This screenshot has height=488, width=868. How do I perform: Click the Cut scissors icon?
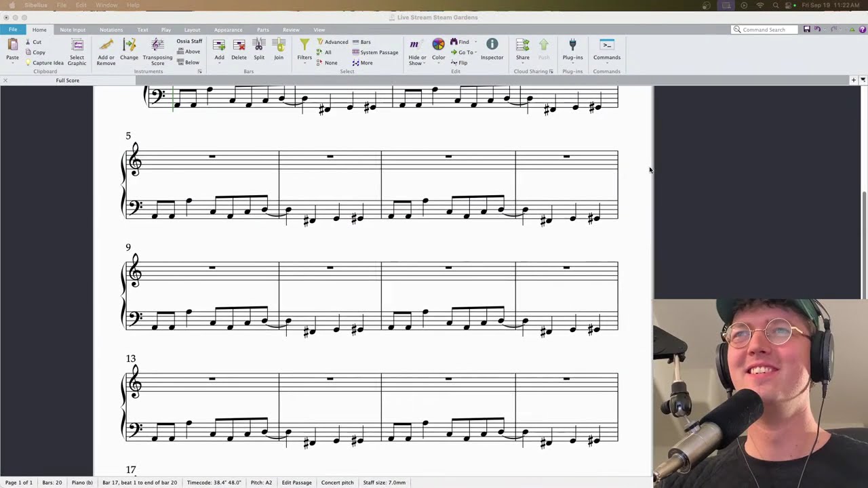point(28,42)
